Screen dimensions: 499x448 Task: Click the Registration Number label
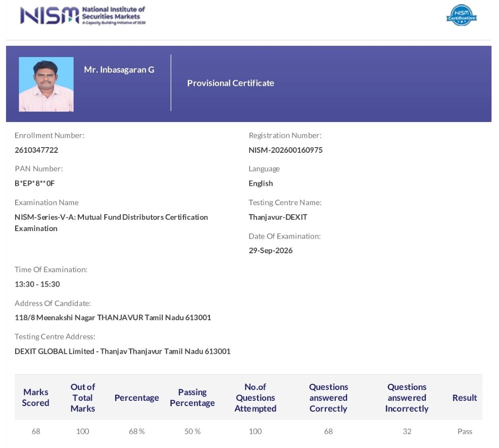click(285, 135)
